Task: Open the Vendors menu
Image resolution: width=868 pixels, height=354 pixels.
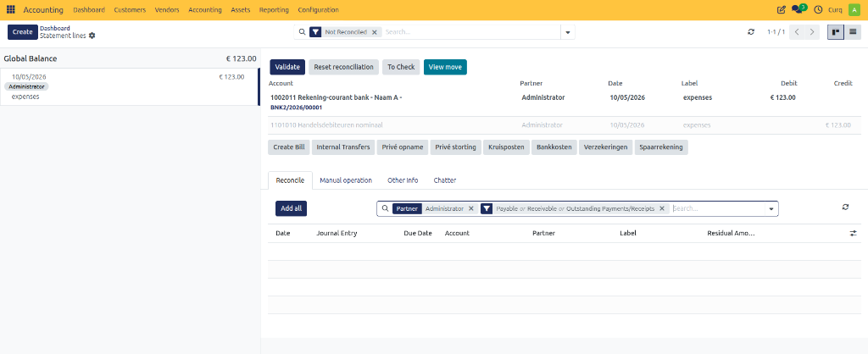Action: 167,10
